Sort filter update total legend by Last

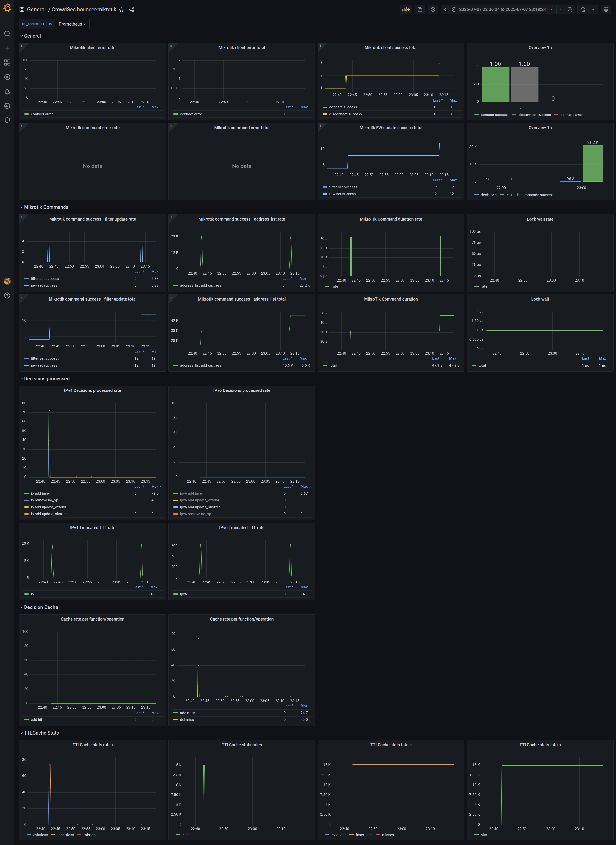tap(139, 352)
